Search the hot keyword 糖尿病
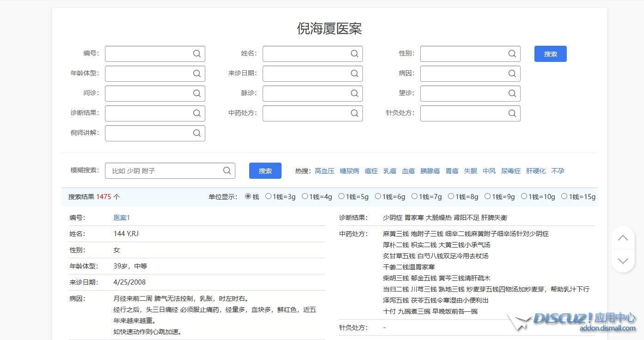This screenshot has width=644, height=340. tap(349, 171)
